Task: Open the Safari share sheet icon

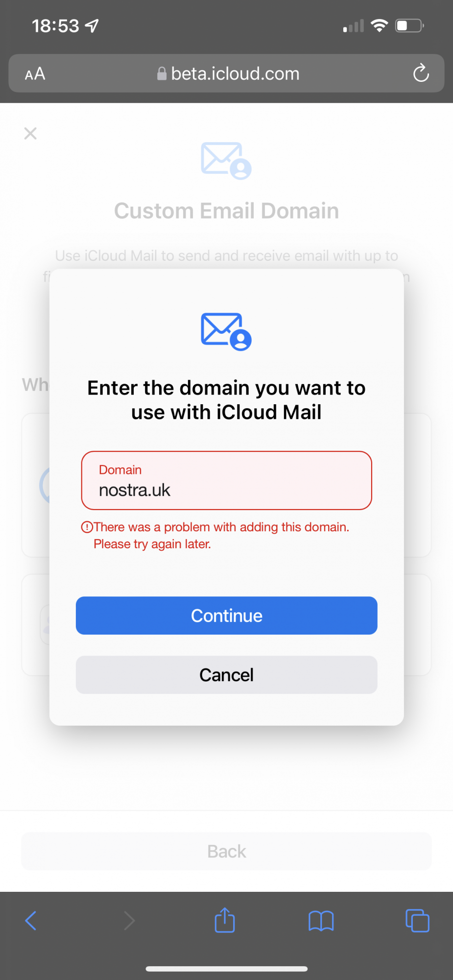Action: click(x=225, y=920)
